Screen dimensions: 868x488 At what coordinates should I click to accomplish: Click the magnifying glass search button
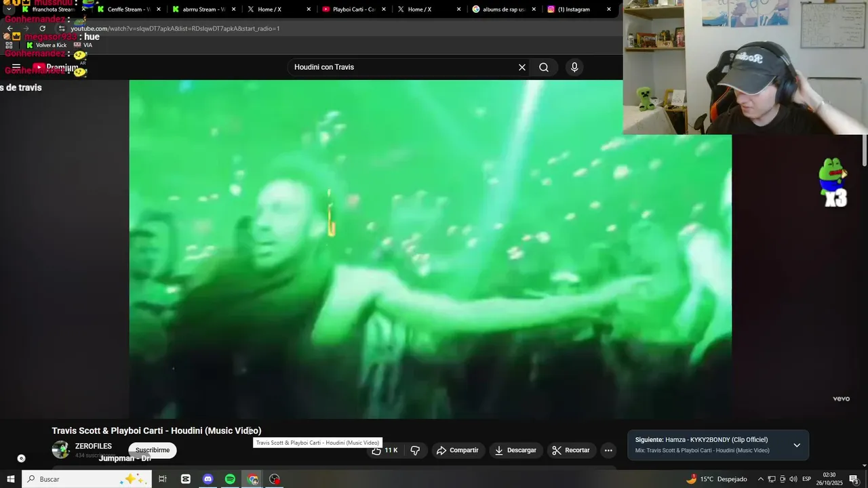544,67
